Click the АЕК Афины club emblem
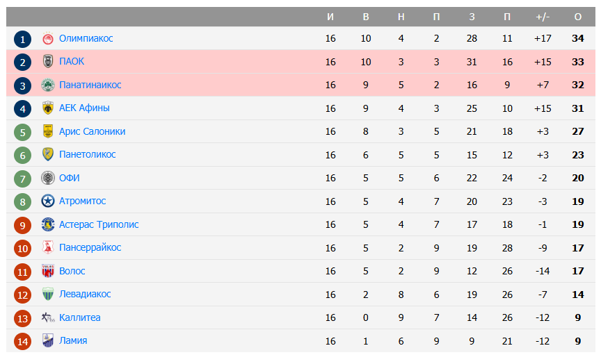Screen dimensions: 601x364 tap(48, 108)
